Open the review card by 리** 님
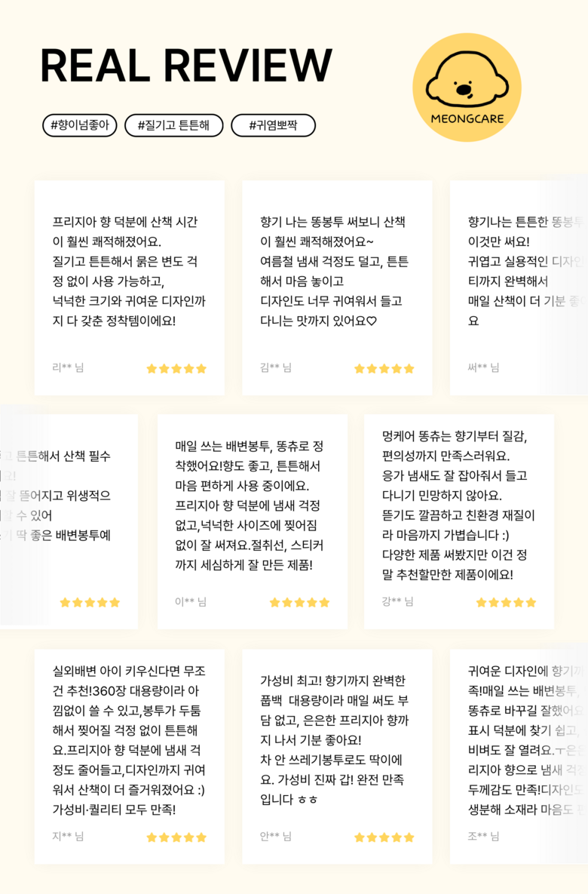The height and width of the screenshot is (894, 588). (130, 288)
